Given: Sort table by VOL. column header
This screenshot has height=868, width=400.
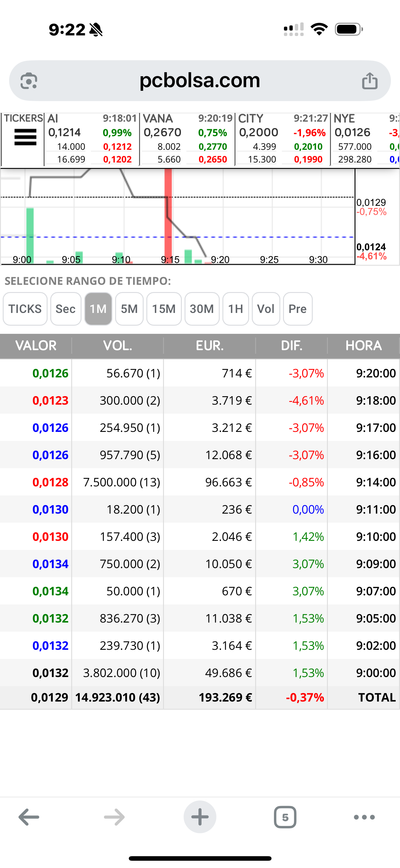Looking at the screenshot, I should 118,346.
